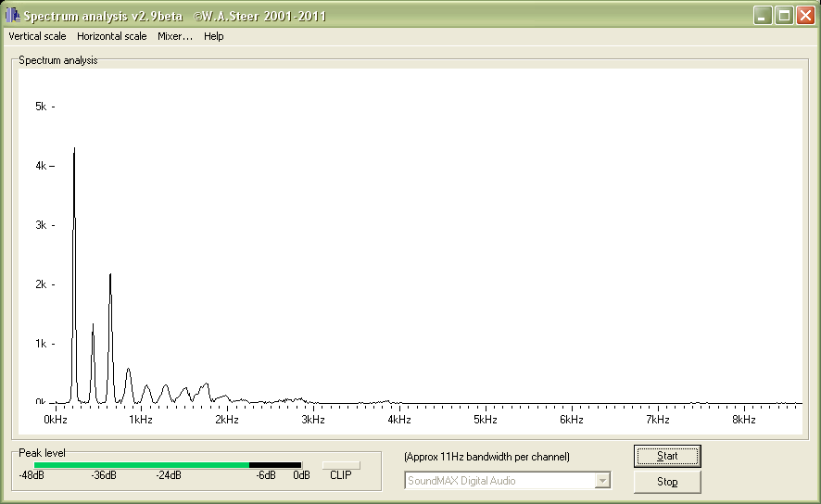Click the 2k vertical axis label

click(41, 284)
